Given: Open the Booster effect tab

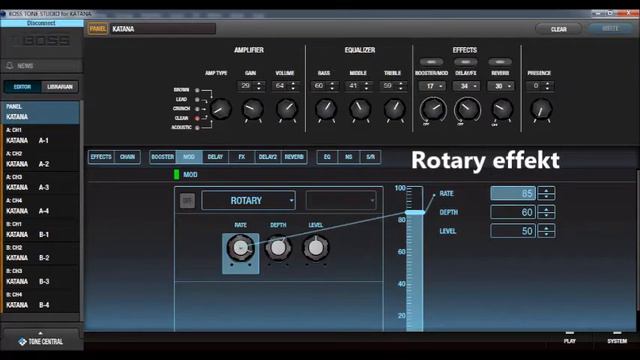Looking at the screenshot, I should coord(162,157).
